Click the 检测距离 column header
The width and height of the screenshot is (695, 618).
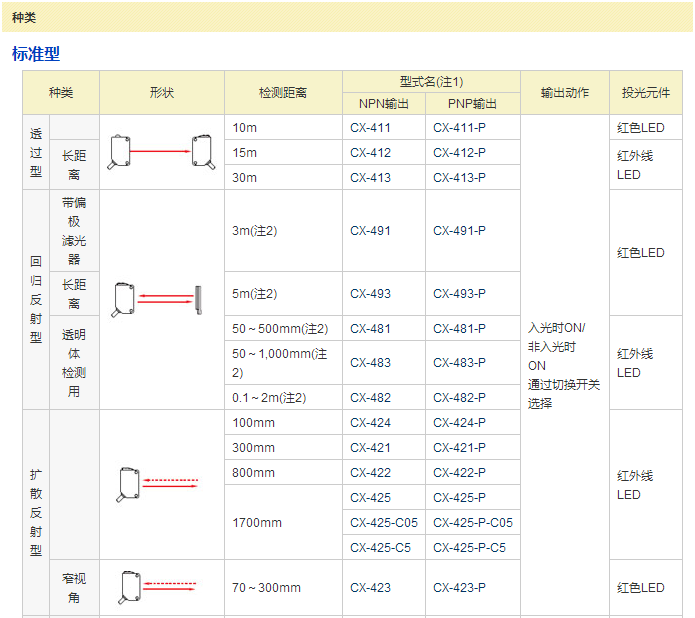pos(283,93)
